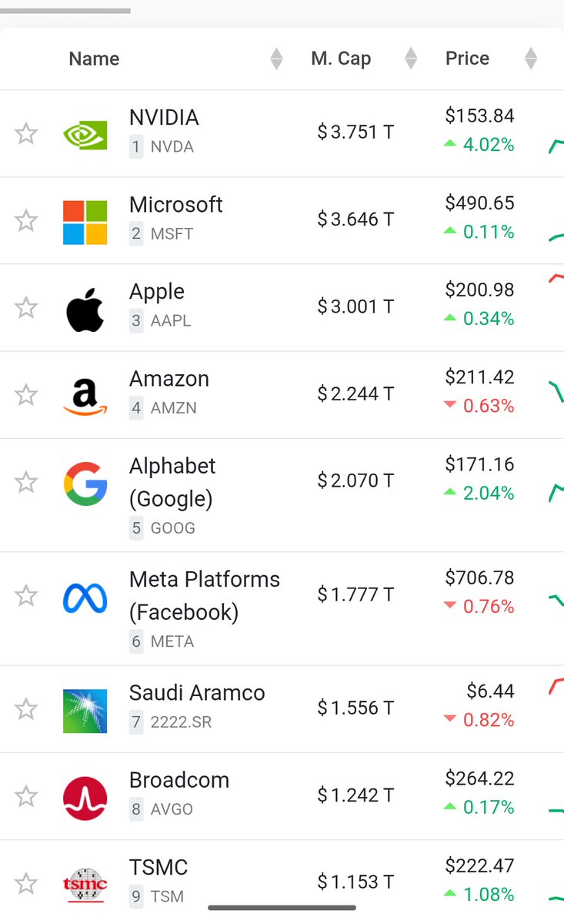Click the Broadcom logo icon
The height and width of the screenshot is (924, 564).
point(85,798)
